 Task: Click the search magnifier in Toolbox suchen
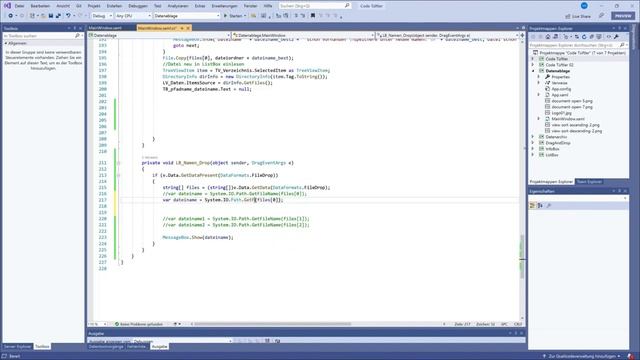pyautogui.click(x=77, y=36)
